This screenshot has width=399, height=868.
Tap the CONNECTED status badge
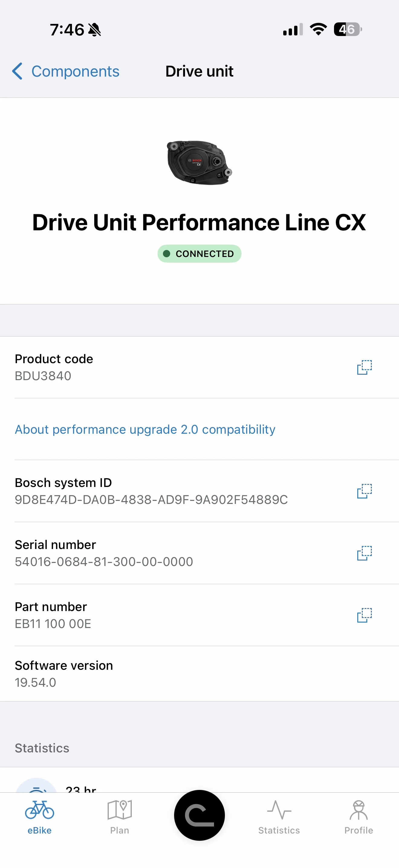[199, 253]
